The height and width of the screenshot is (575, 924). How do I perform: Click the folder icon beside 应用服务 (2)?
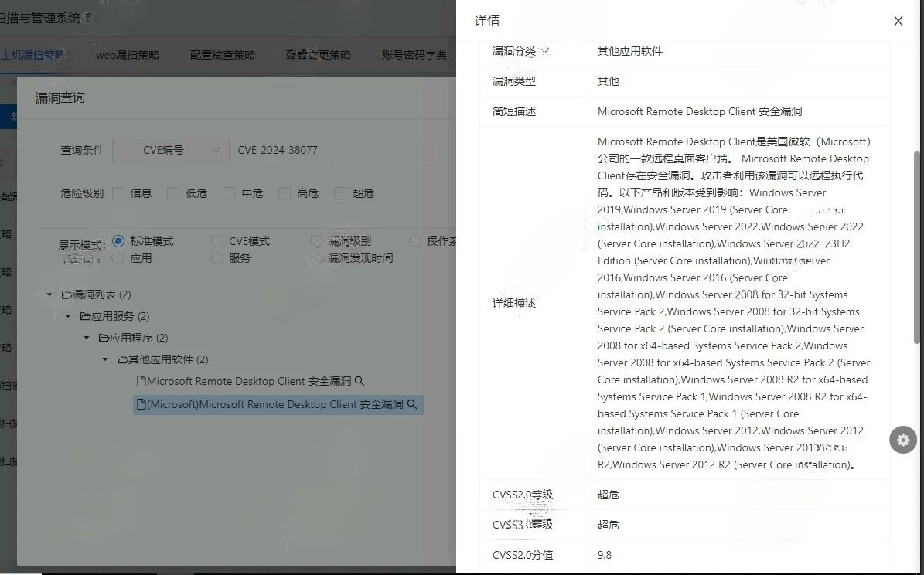(85, 315)
